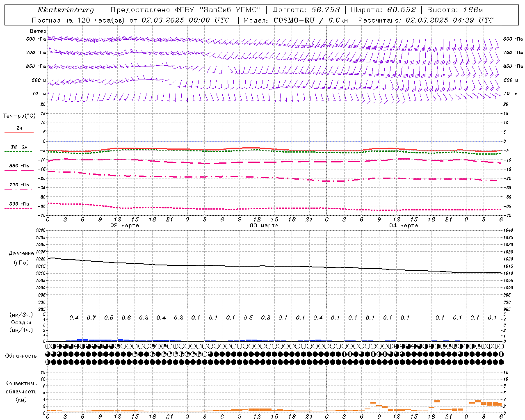Click the "Давление" pressure panel label
The width and height of the screenshot is (525, 420).
21,253
